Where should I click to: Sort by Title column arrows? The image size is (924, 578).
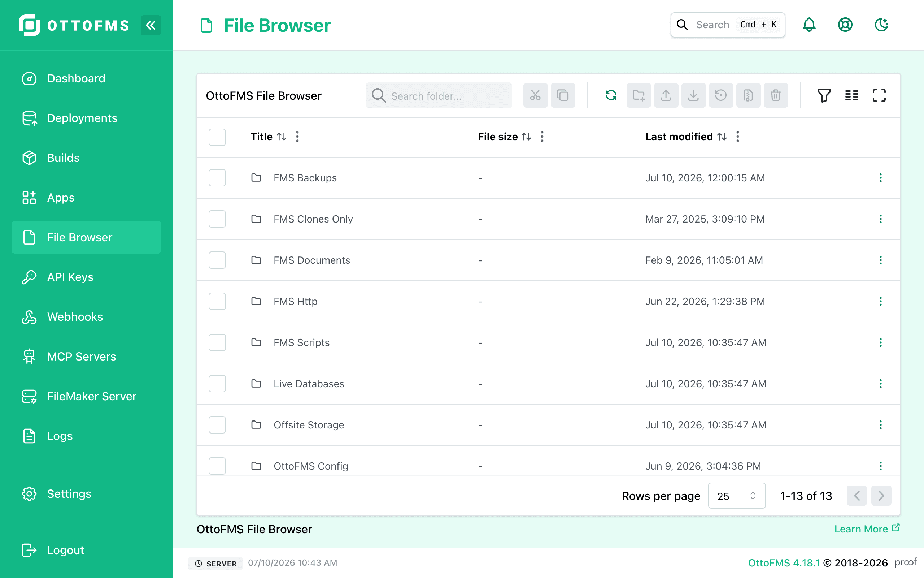282,137
